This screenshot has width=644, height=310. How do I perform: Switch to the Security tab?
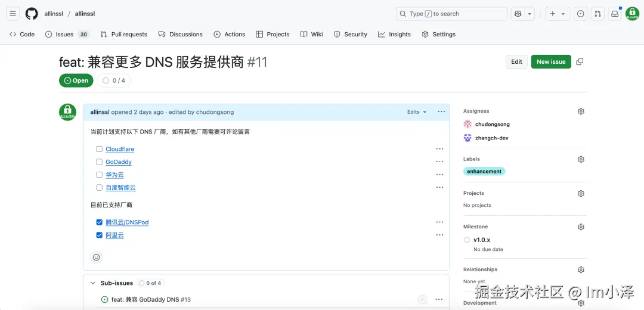click(x=351, y=34)
